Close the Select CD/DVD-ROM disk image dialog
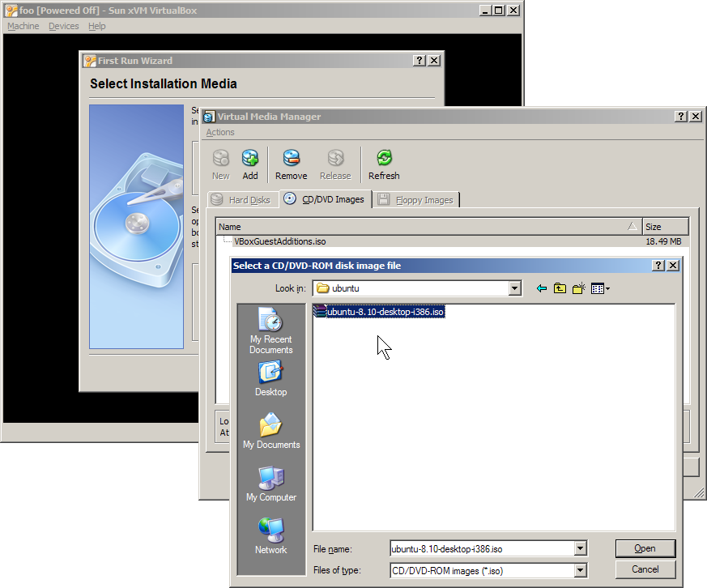This screenshot has width=707, height=588. click(x=673, y=265)
